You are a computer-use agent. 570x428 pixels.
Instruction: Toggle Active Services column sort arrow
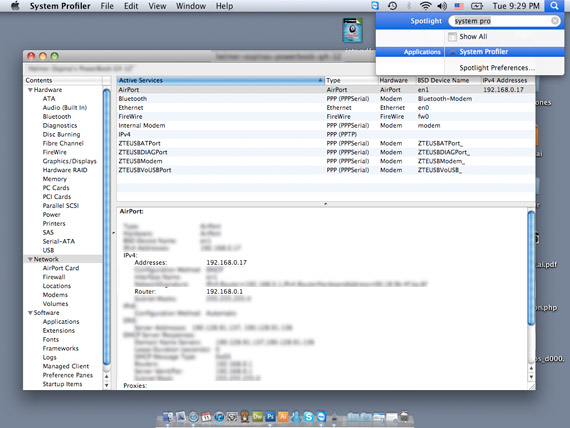click(320, 80)
